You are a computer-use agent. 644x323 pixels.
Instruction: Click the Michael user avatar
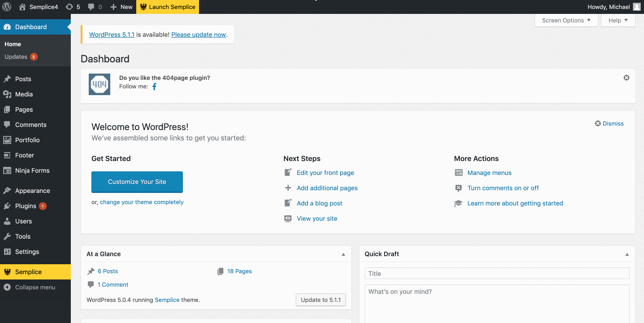tap(637, 7)
